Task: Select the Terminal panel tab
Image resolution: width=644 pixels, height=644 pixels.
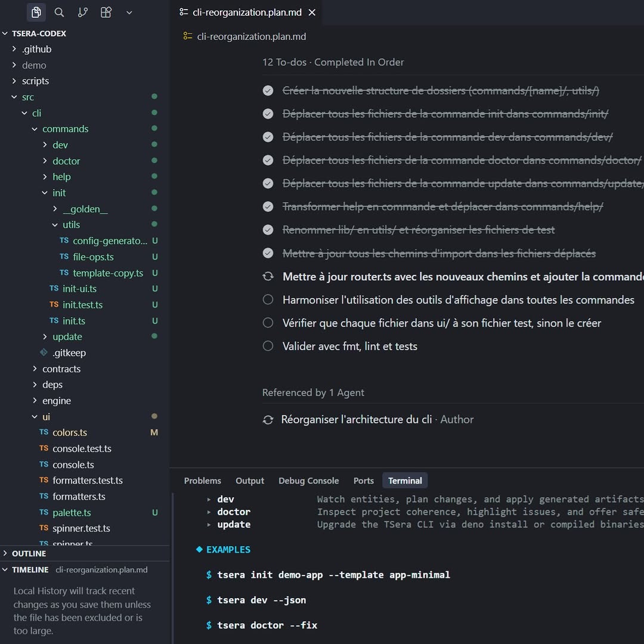Action: [x=405, y=481]
